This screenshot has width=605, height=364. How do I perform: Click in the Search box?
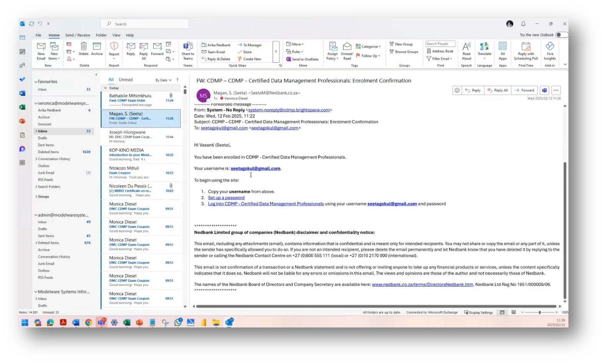[145, 24]
